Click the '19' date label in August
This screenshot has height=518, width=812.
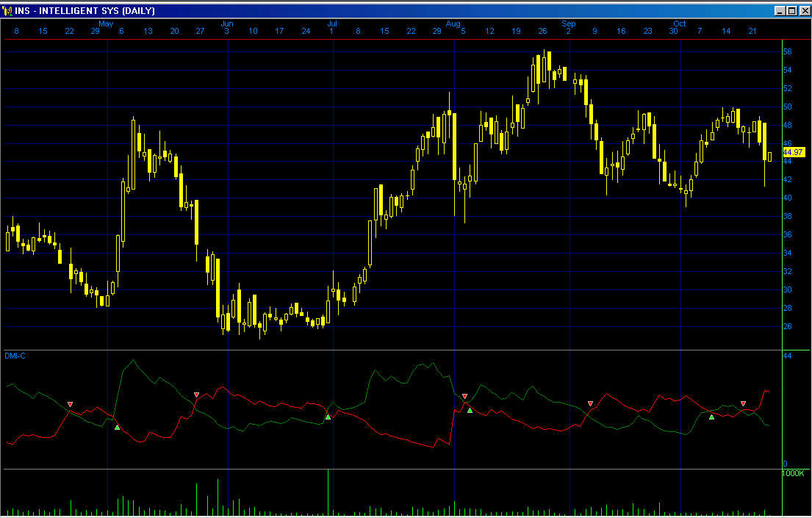(516, 31)
